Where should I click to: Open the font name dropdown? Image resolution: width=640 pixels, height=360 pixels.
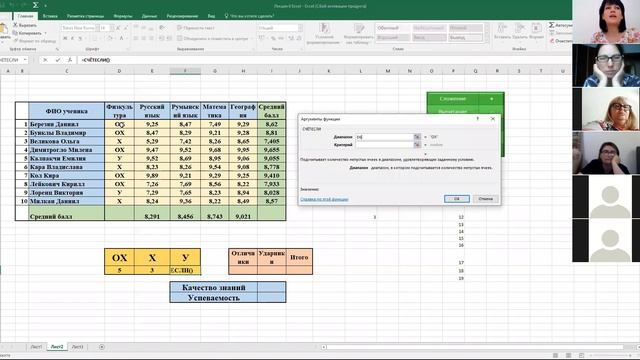coord(97,28)
